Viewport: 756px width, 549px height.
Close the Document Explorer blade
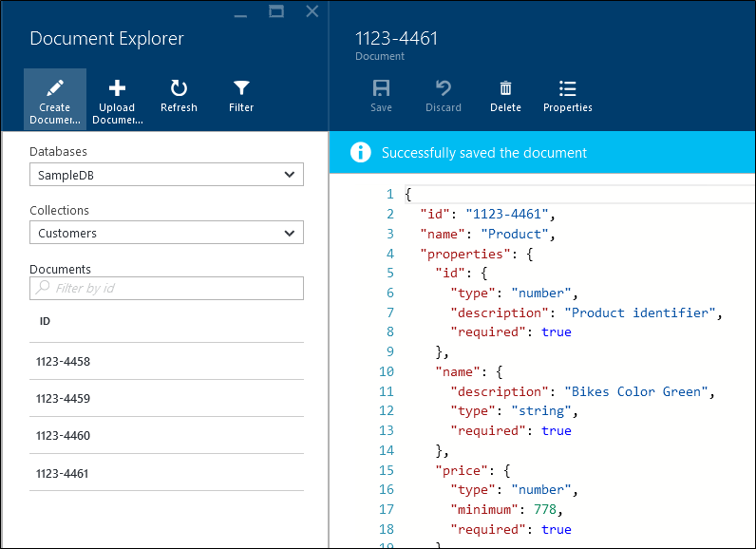tap(312, 11)
